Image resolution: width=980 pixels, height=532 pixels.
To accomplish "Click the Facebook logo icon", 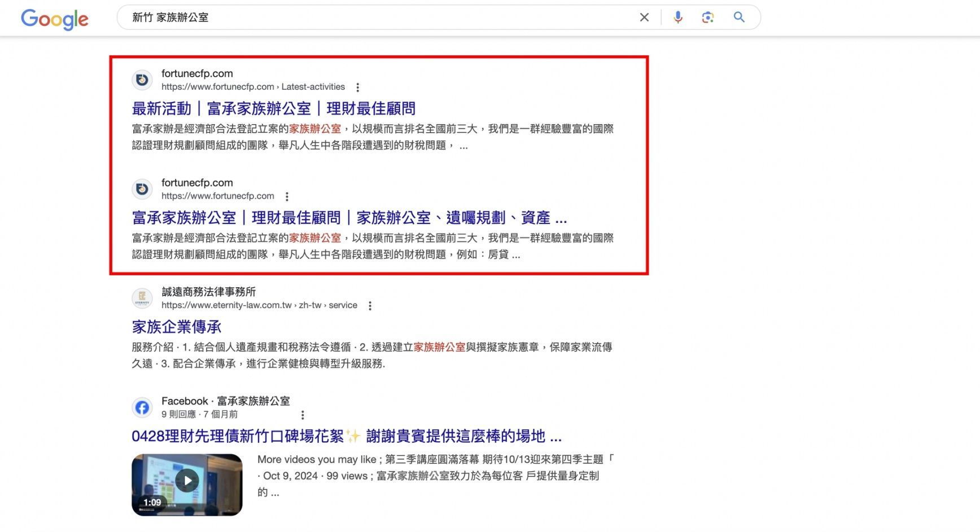I will click(x=142, y=407).
